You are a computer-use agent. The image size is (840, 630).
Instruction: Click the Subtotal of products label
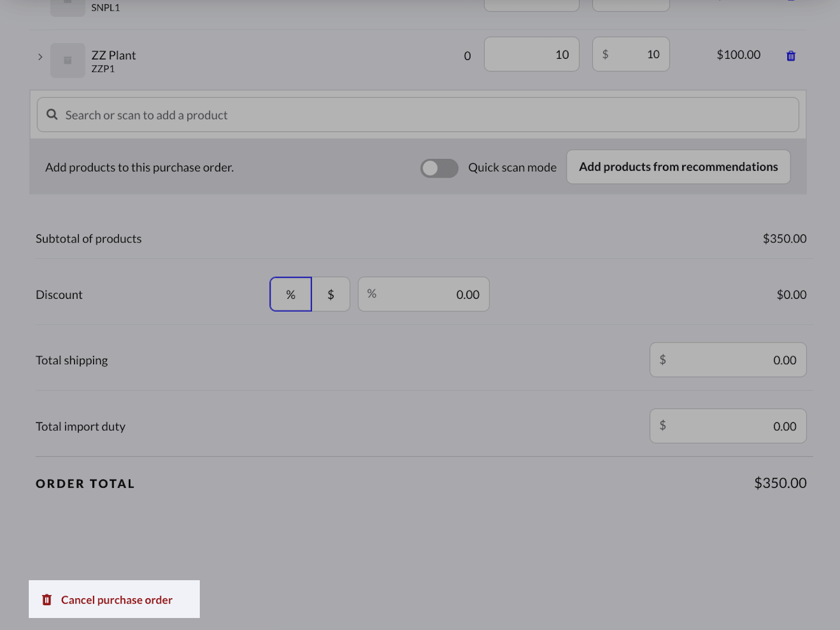pyautogui.click(x=89, y=239)
